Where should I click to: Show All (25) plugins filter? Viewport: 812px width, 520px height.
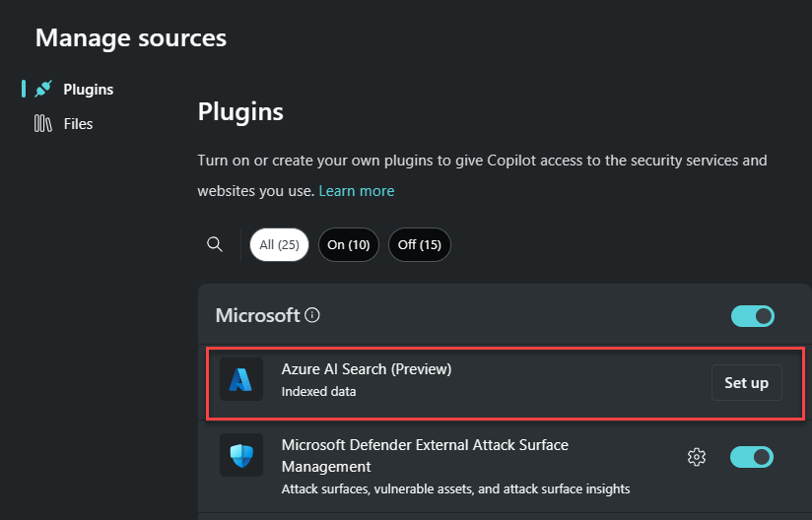coord(279,245)
